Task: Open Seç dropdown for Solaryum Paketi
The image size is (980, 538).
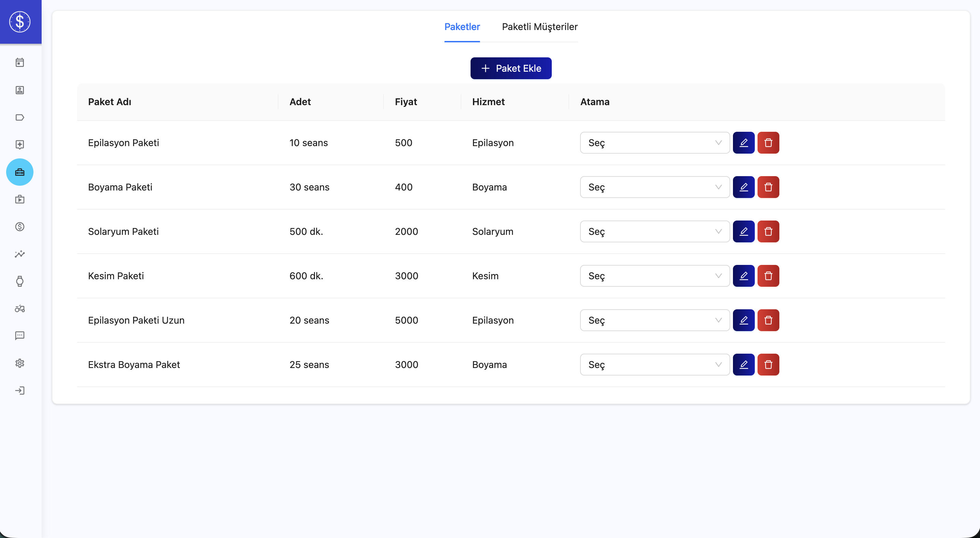Action: click(x=654, y=231)
